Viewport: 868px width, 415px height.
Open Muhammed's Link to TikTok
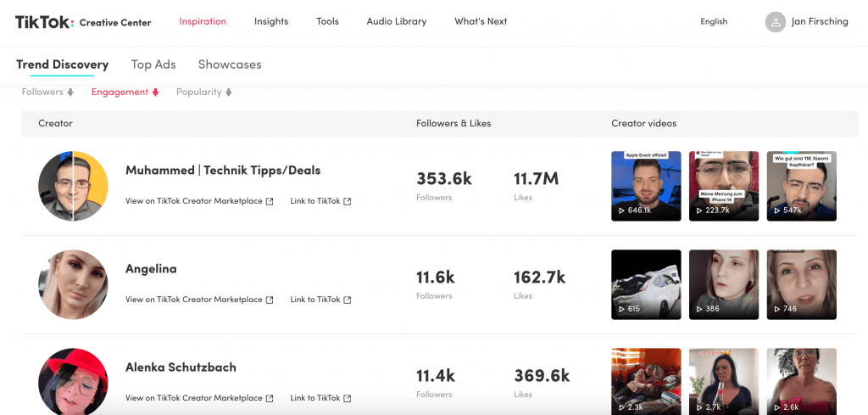(320, 201)
